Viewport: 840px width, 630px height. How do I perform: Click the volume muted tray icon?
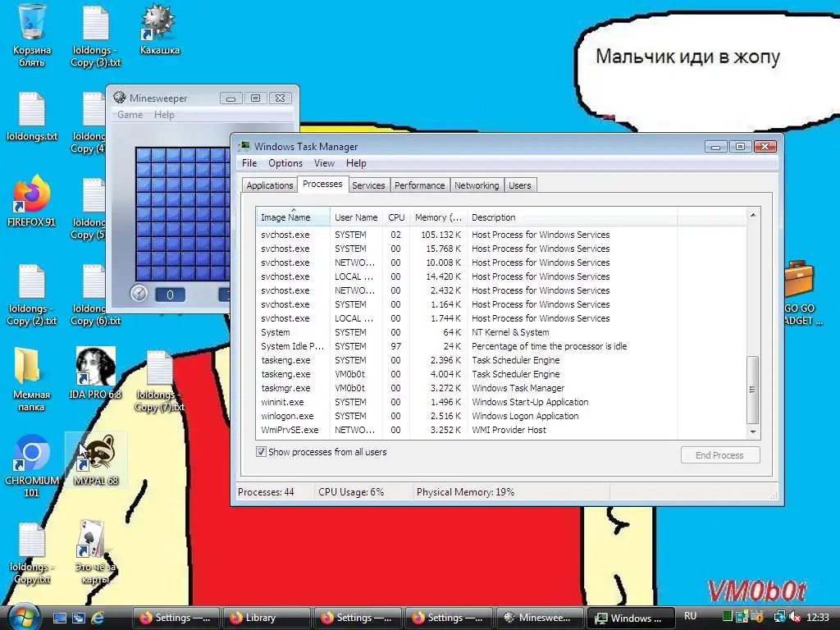point(795,617)
